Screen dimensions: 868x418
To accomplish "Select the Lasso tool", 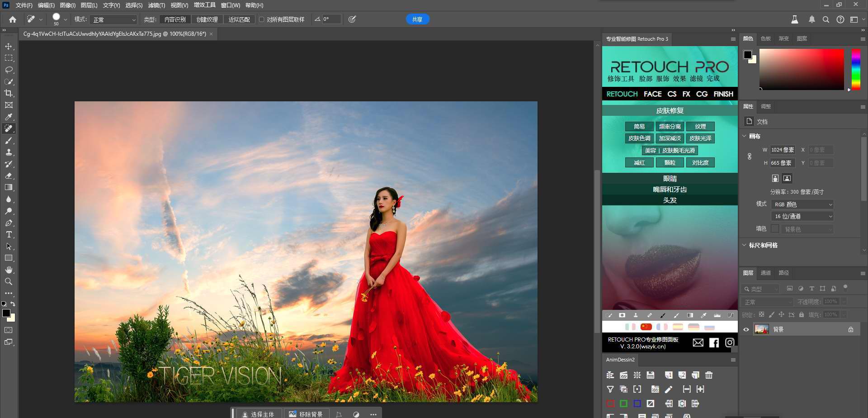I will coord(9,70).
